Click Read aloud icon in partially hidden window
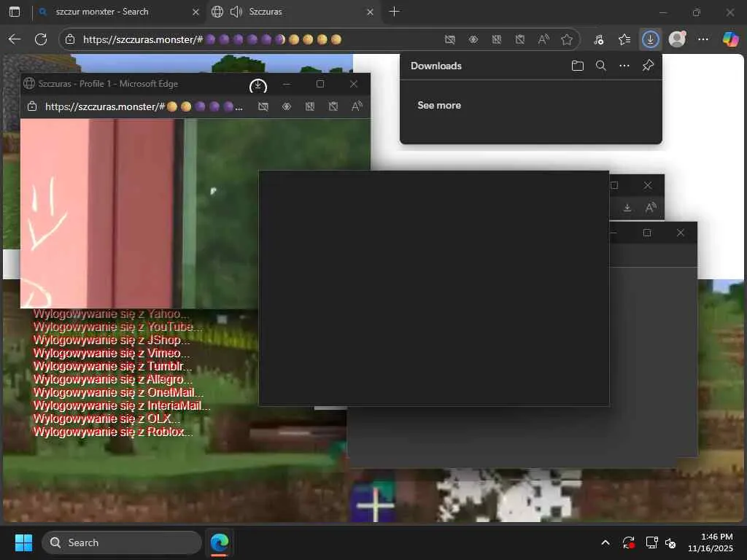Image resolution: width=747 pixels, height=560 pixels. (650, 208)
